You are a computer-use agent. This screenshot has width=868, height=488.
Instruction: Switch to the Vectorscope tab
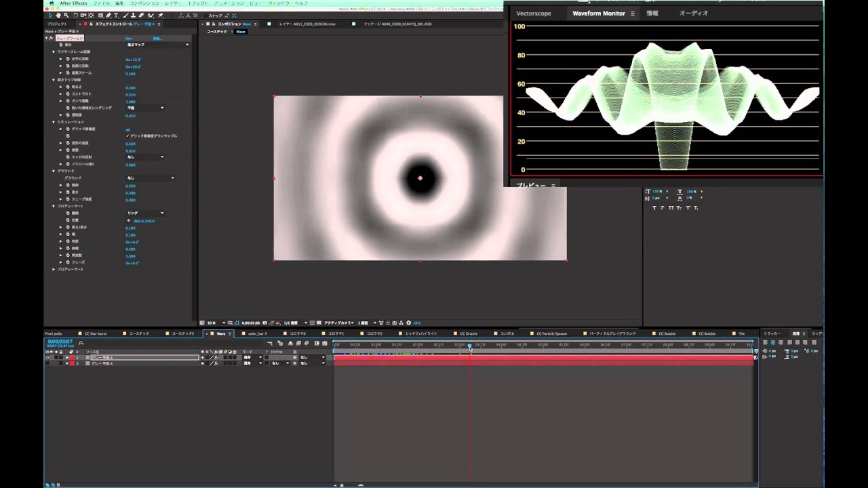click(x=534, y=13)
